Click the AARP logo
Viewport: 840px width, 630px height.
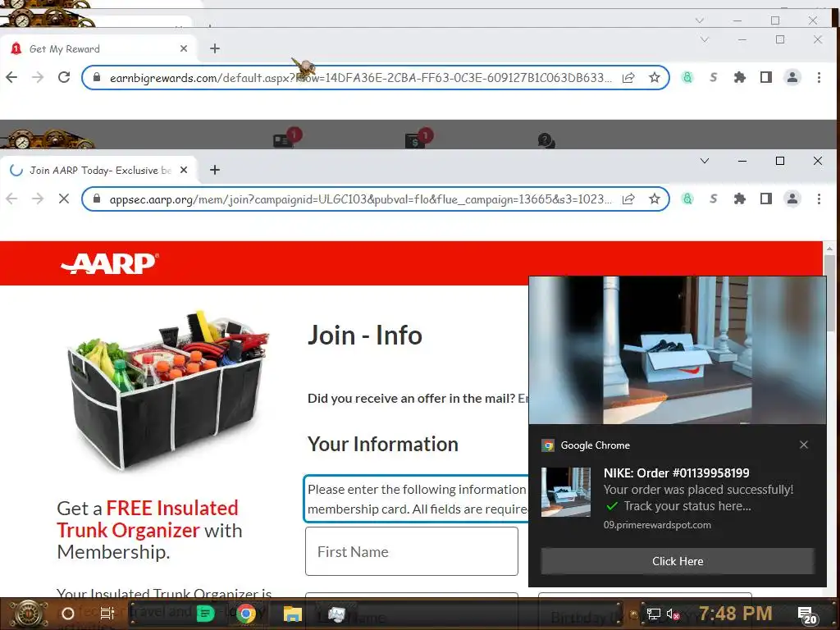pyautogui.click(x=110, y=263)
